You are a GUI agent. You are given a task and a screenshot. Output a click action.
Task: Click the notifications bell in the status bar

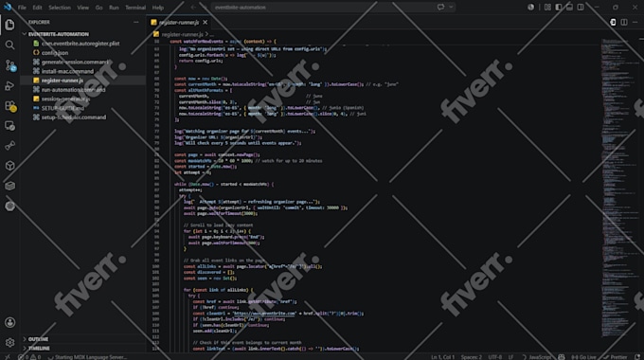coord(637,357)
